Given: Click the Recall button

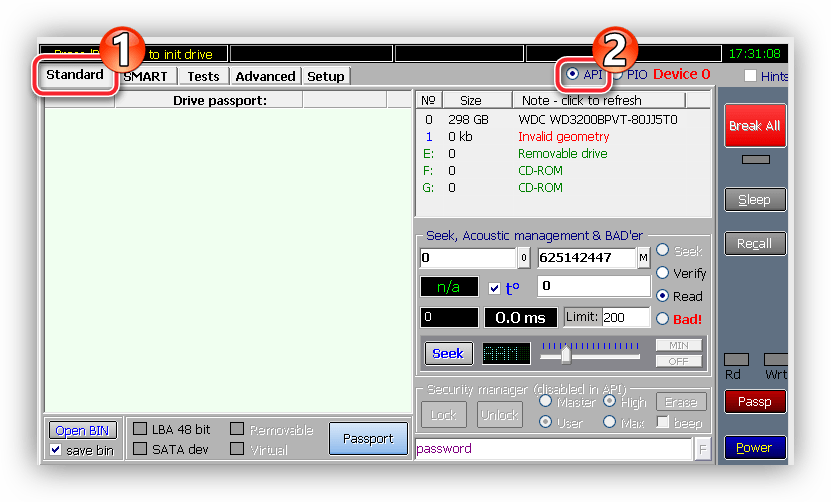Looking at the screenshot, I should tap(755, 244).
